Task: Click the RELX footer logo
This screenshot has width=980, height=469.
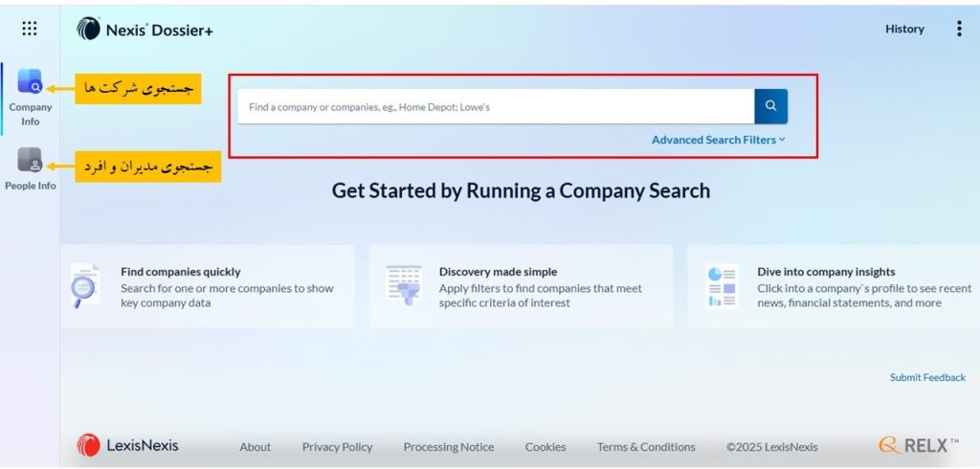Action: (x=918, y=445)
